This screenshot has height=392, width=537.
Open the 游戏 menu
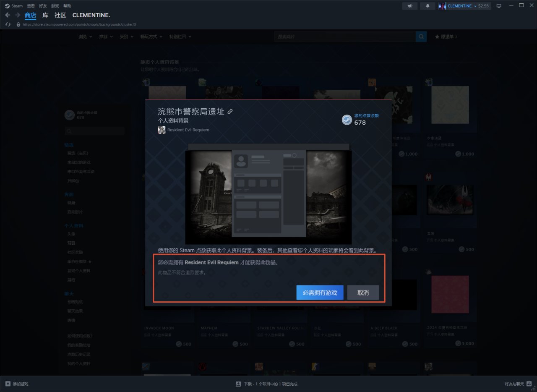point(55,6)
